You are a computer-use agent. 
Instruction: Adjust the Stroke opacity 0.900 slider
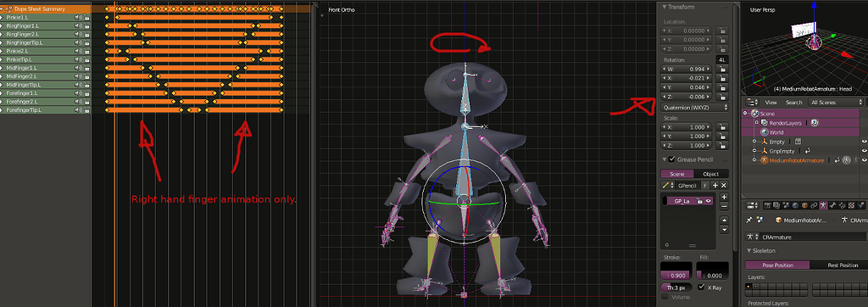[676, 276]
